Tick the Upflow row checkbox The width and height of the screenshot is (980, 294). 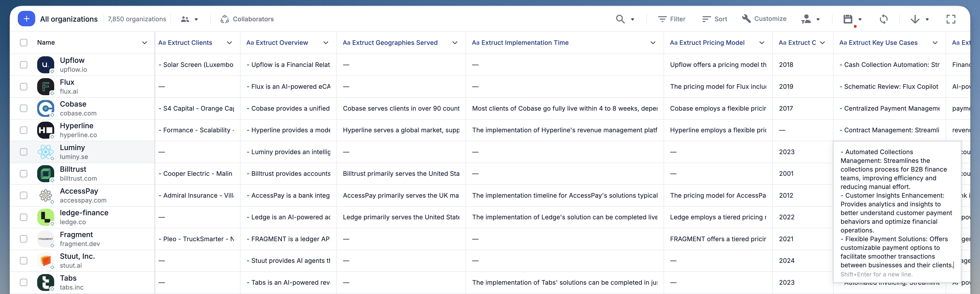click(x=24, y=65)
